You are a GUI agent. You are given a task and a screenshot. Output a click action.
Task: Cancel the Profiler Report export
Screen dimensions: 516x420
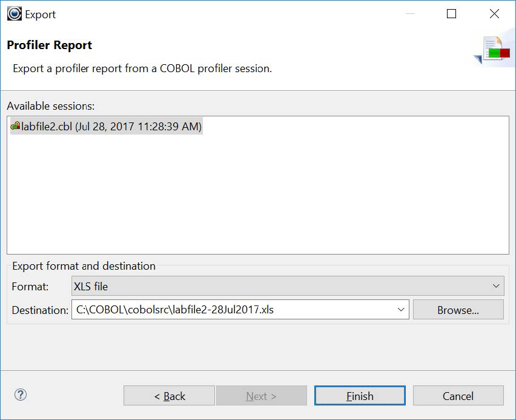click(x=458, y=395)
